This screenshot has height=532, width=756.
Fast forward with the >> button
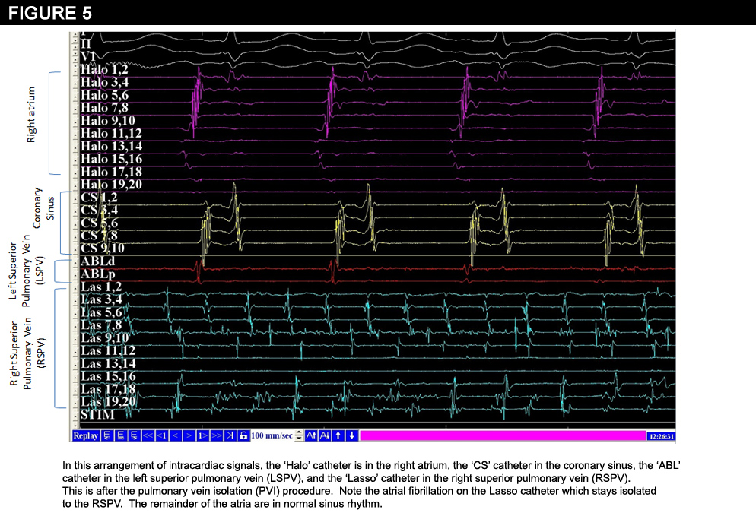[216, 435]
